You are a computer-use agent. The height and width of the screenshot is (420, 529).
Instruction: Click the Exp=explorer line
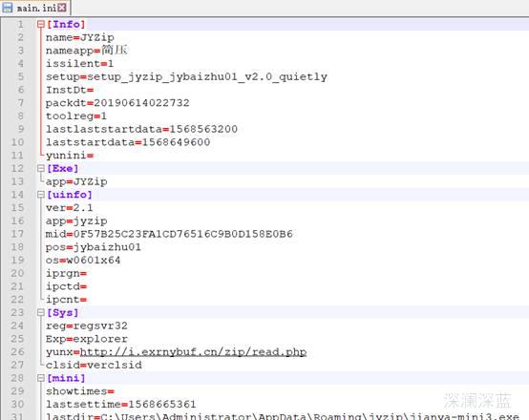pos(87,339)
